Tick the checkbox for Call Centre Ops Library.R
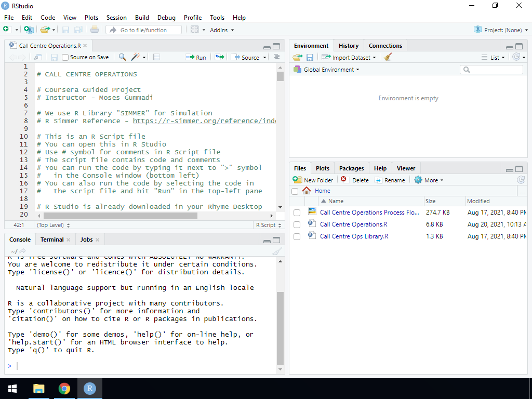The image size is (532, 399). tap(297, 236)
